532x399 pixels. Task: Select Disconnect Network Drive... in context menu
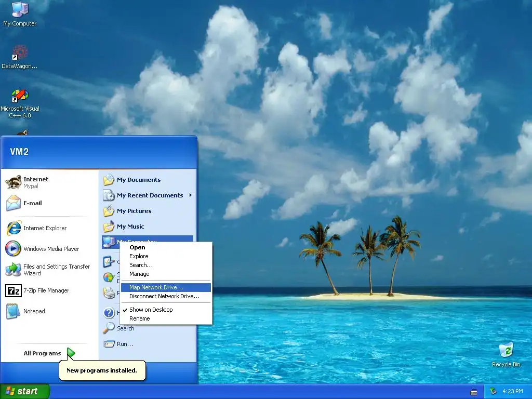[166, 296]
